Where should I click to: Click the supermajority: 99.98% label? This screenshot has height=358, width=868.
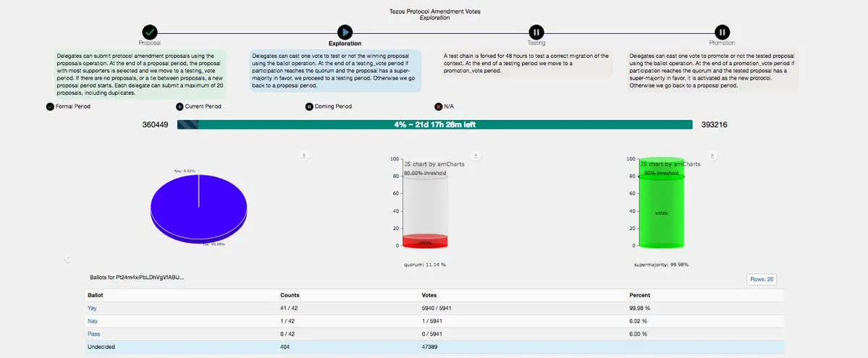(662, 265)
